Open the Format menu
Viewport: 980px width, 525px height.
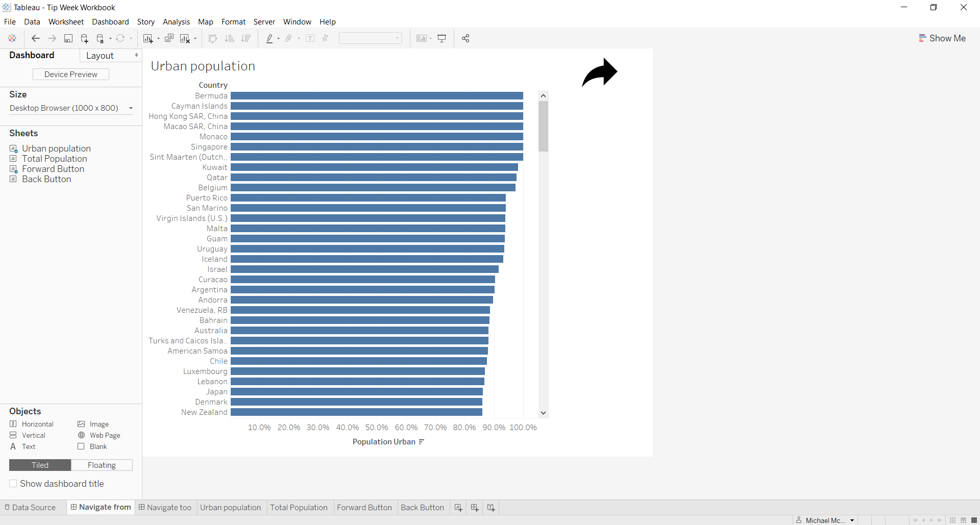[x=233, y=22]
